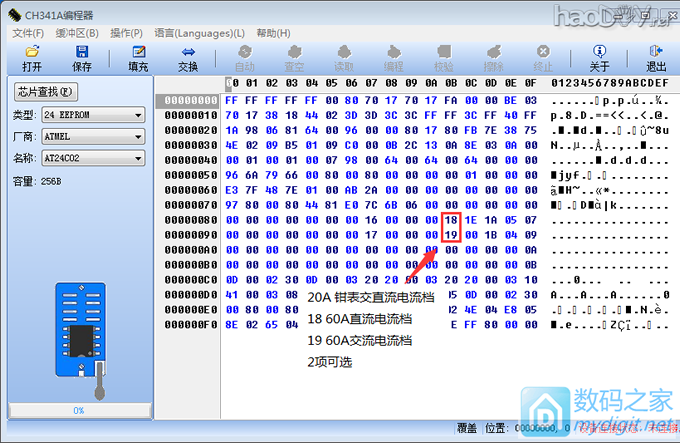Open the 缓冲区(B) menu
Screen dimensions: 680x443
tap(77, 33)
